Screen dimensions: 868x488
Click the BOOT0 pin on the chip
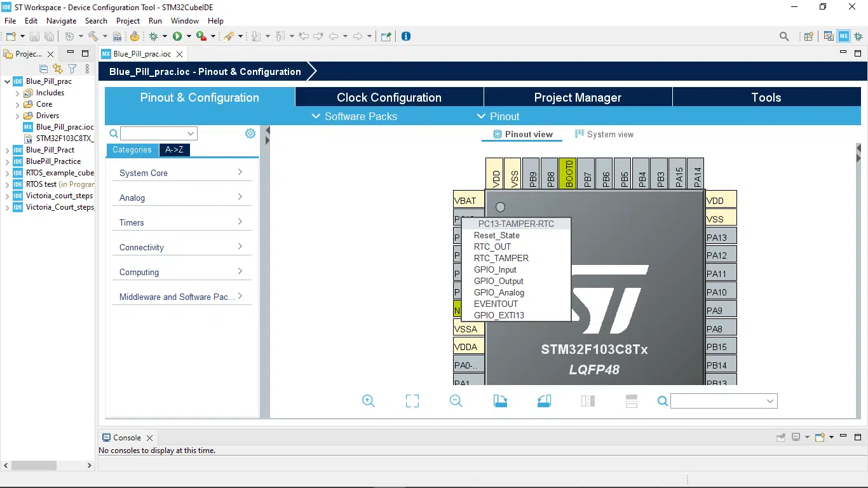point(569,173)
